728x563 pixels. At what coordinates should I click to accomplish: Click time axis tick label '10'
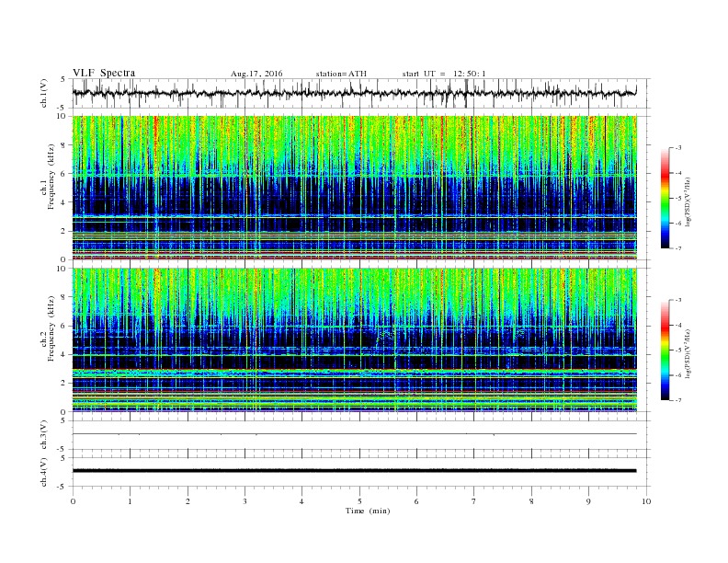tap(646, 501)
